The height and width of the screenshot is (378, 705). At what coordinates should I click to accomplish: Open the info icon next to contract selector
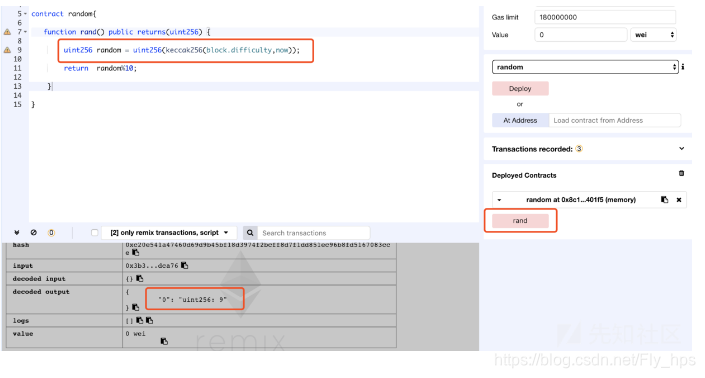pyautogui.click(x=683, y=67)
